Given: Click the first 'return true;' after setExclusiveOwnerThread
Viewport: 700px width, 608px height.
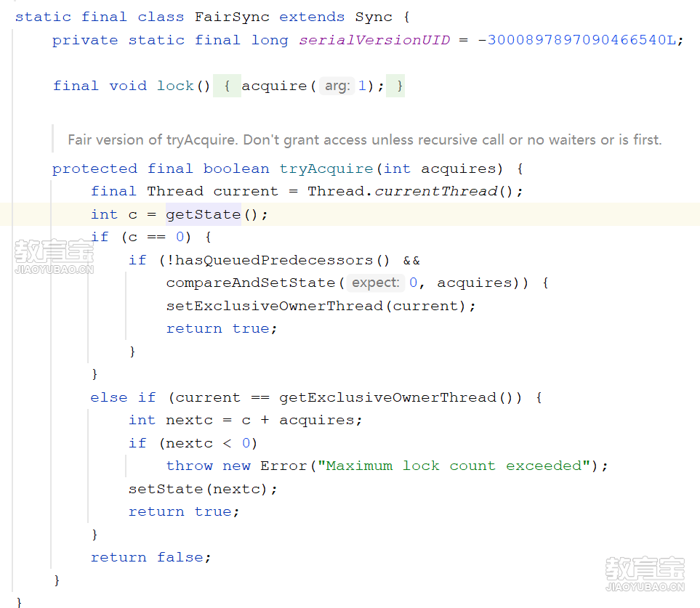Looking at the screenshot, I should [222, 329].
